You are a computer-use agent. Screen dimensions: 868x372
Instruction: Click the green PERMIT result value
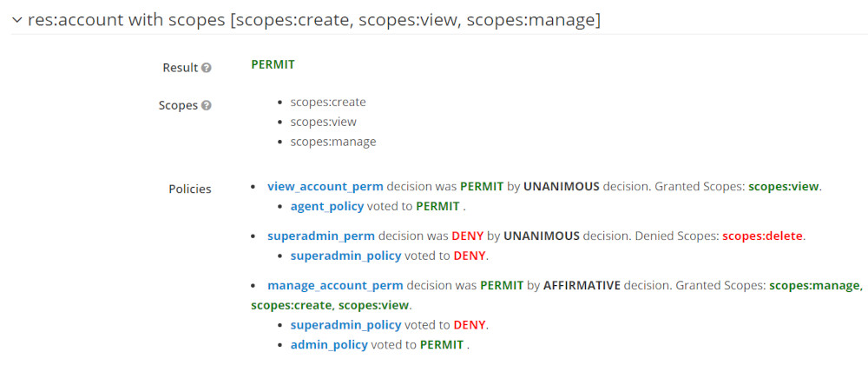pos(273,65)
